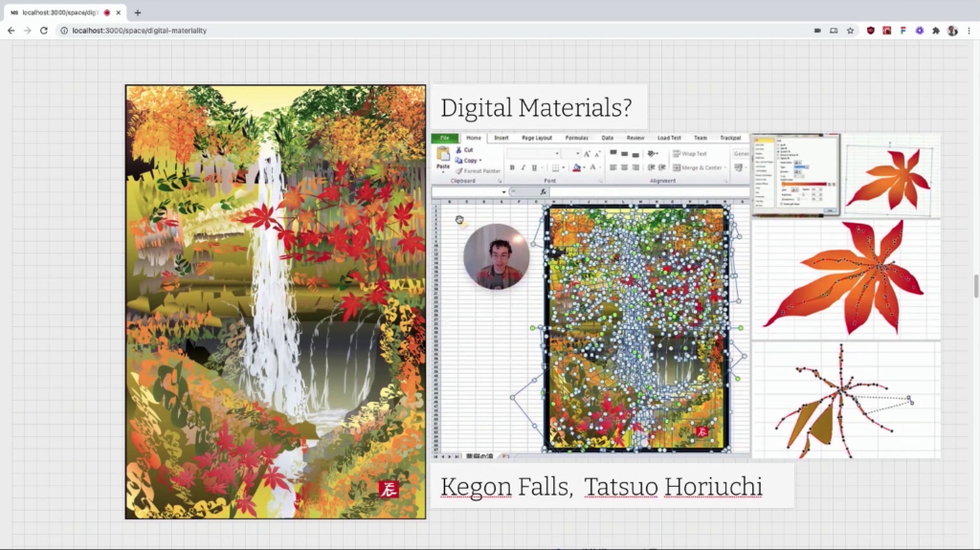Toggle Underline in the Excel Font group
Screen dimensions: 980x550
tap(534, 167)
